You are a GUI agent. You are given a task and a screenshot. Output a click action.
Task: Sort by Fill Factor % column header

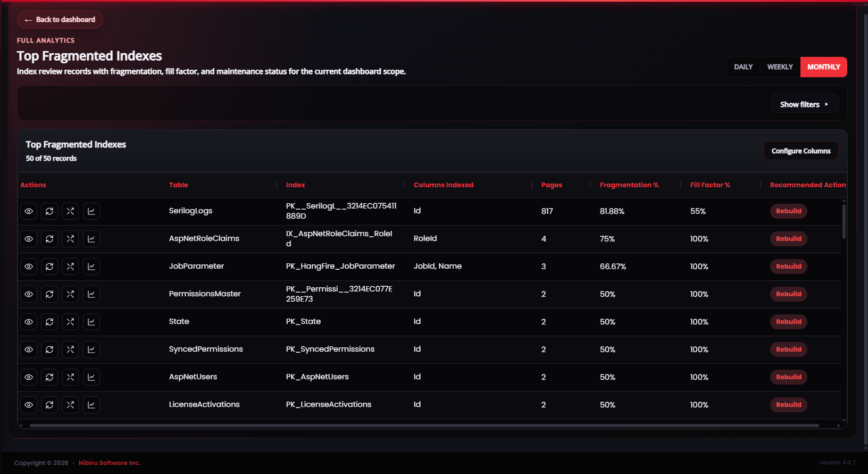710,185
